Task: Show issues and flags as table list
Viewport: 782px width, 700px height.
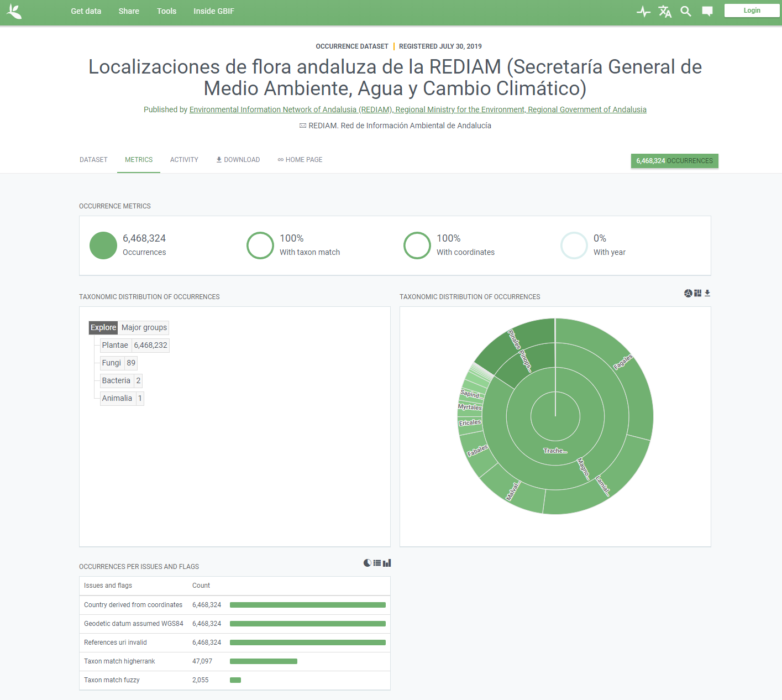Action: click(377, 563)
